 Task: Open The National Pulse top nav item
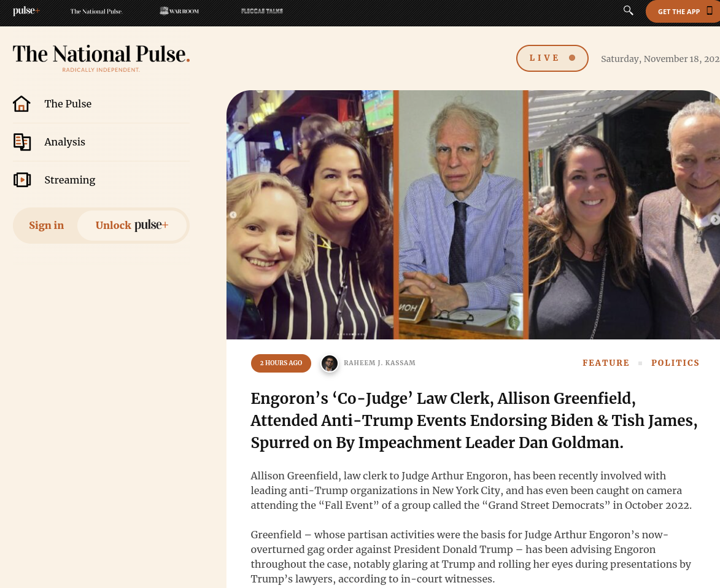pos(96,12)
